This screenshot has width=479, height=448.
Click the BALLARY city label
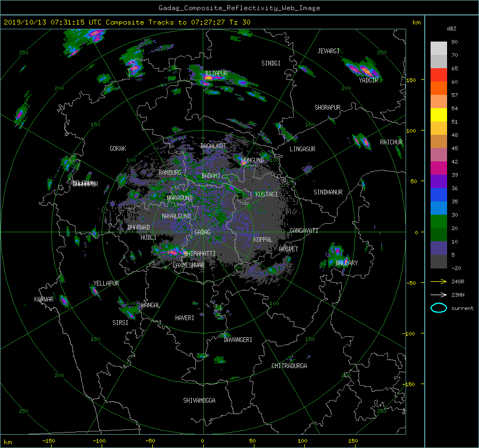(x=346, y=263)
